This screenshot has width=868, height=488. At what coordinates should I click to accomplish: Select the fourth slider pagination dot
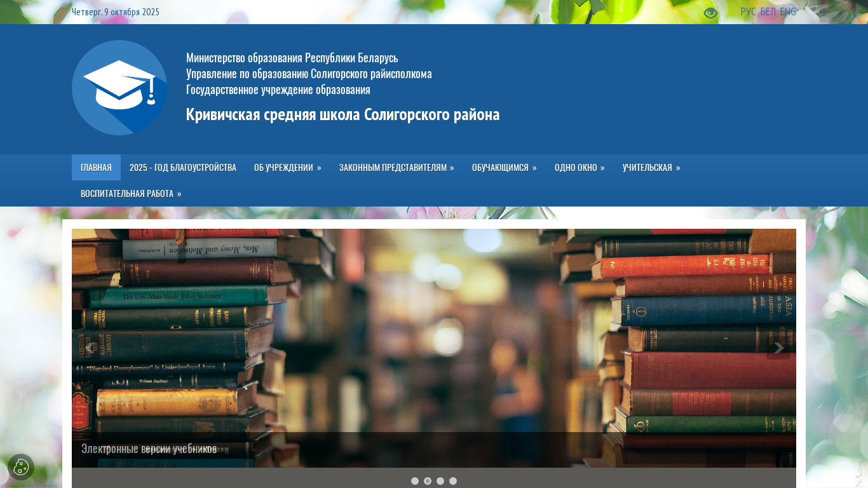[453, 481]
